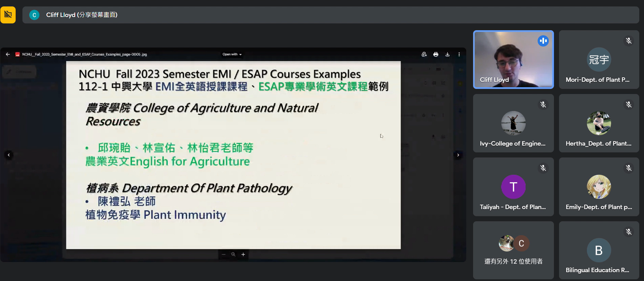Click the muted mic icon on Bilingual Education tile
644x281 pixels.
629,232
